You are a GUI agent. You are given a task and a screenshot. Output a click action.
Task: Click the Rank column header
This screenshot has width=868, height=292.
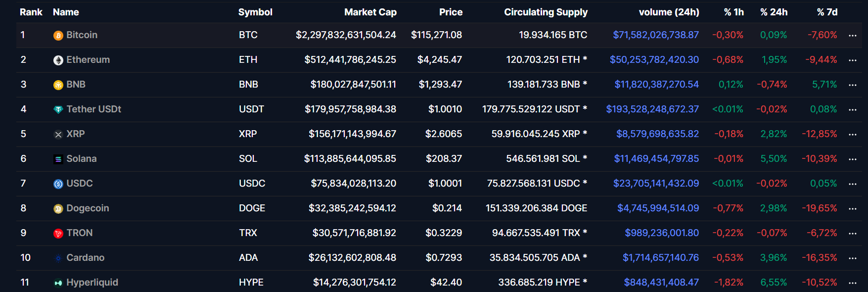[x=31, y=12]
